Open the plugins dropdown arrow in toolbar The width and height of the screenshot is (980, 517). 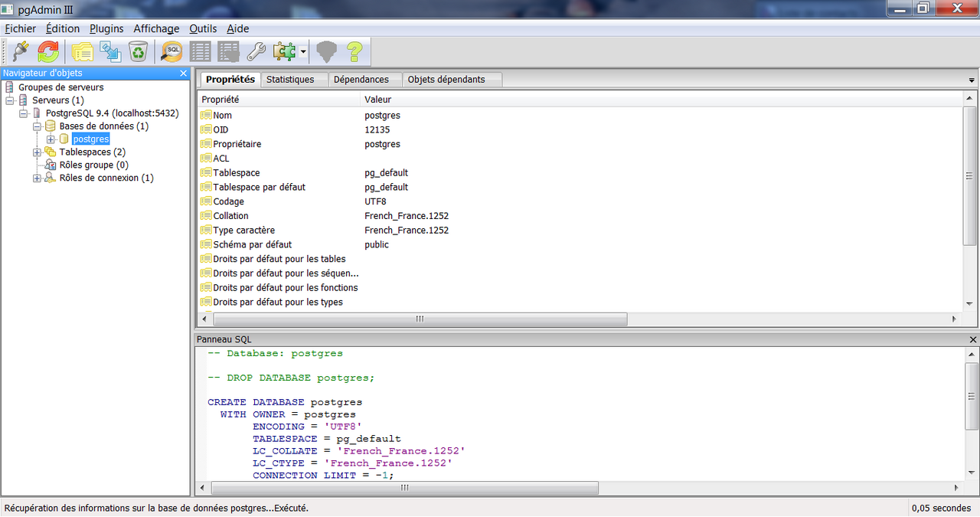tap(304, 51)
